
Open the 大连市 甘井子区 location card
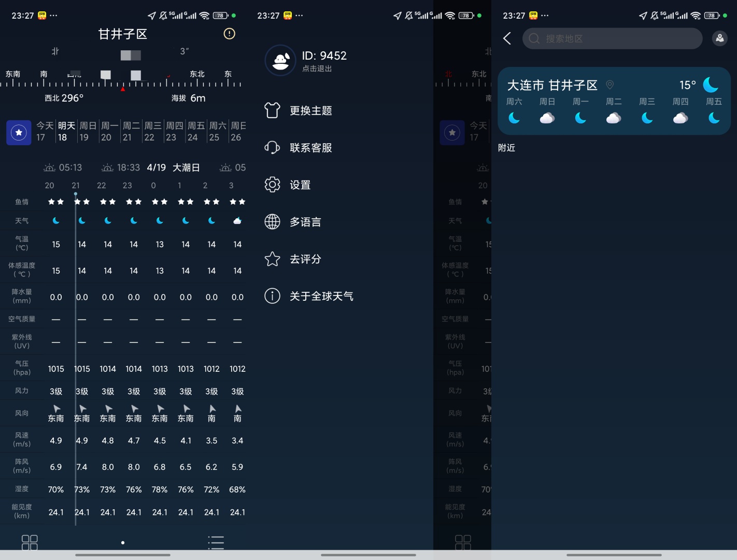(x=614, y=101)
